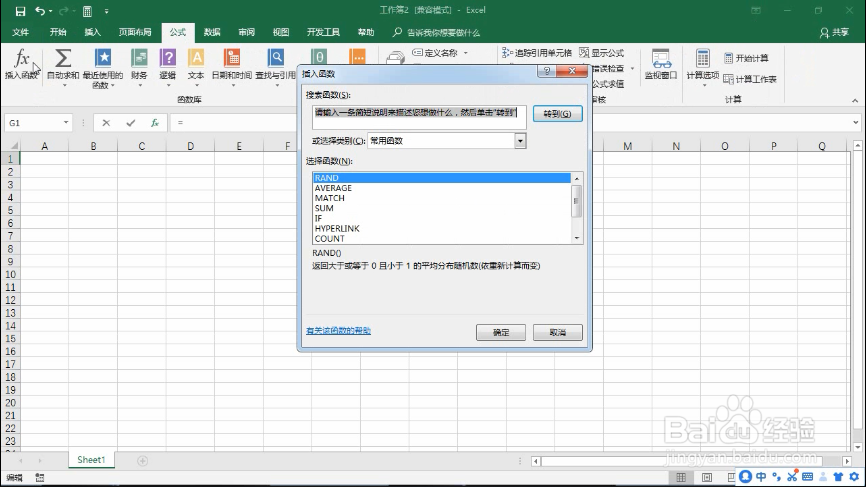Expand the undo history dropdown arrow

point(50,11)
